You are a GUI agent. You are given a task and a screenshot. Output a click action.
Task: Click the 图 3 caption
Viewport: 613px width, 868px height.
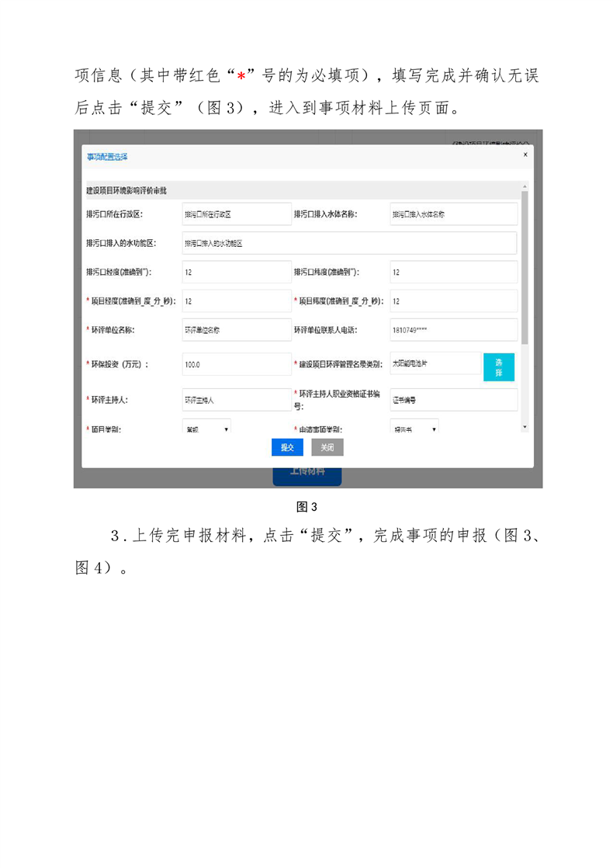click(x=306, y=506)
